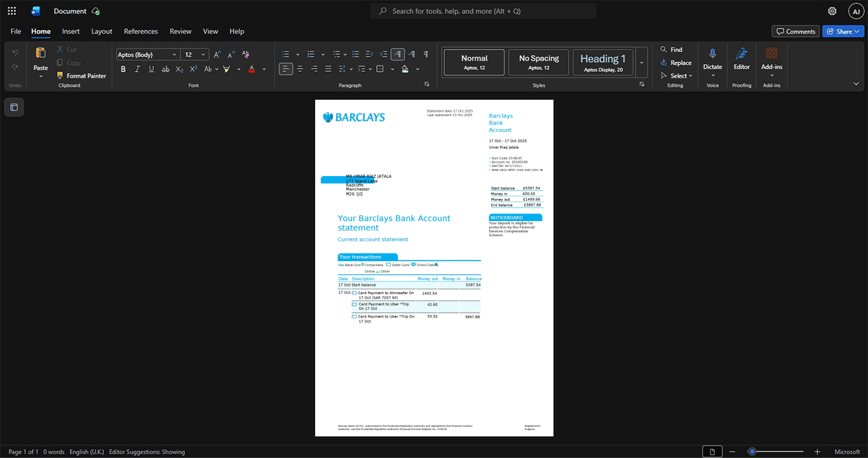Click the Dictate microphone icon
Image resolution: width=868 pixels, height=458 pixels.
[x=712, y=53]
